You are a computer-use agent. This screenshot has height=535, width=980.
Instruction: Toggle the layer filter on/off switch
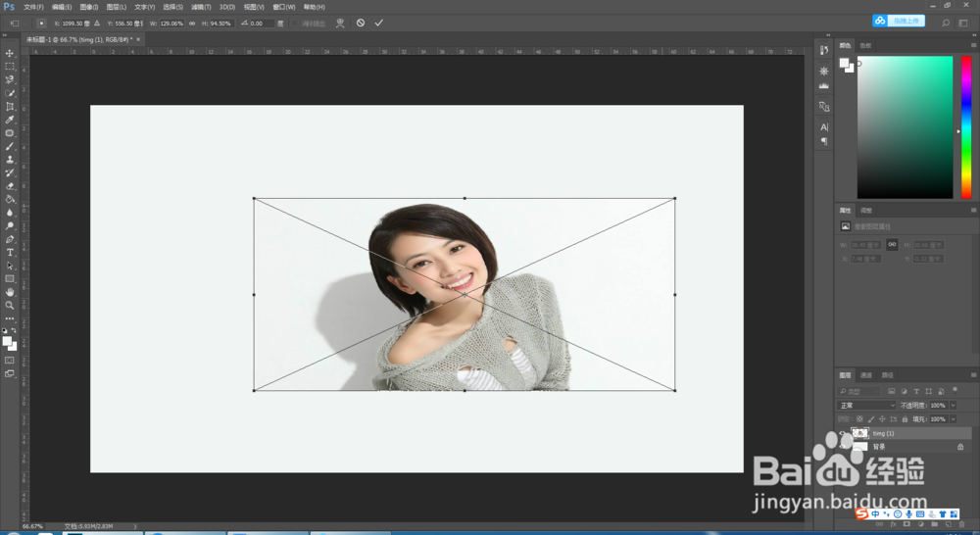(955, 390)
